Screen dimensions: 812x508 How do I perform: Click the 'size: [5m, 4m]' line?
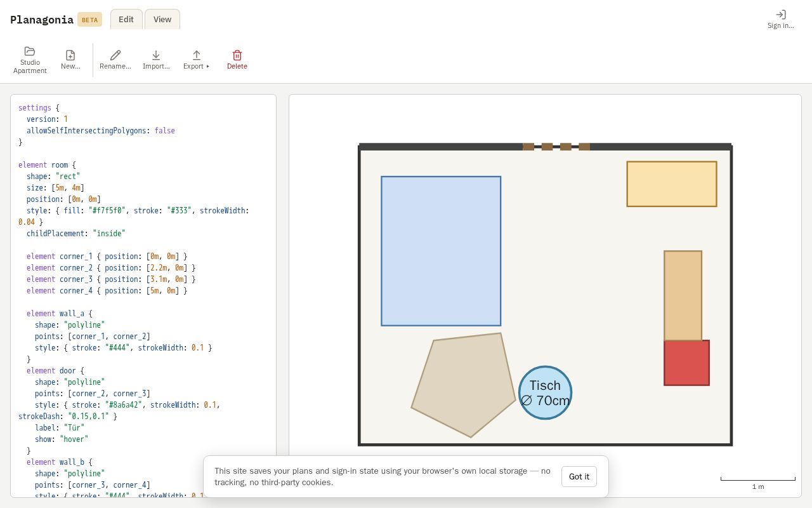point(55,188)
